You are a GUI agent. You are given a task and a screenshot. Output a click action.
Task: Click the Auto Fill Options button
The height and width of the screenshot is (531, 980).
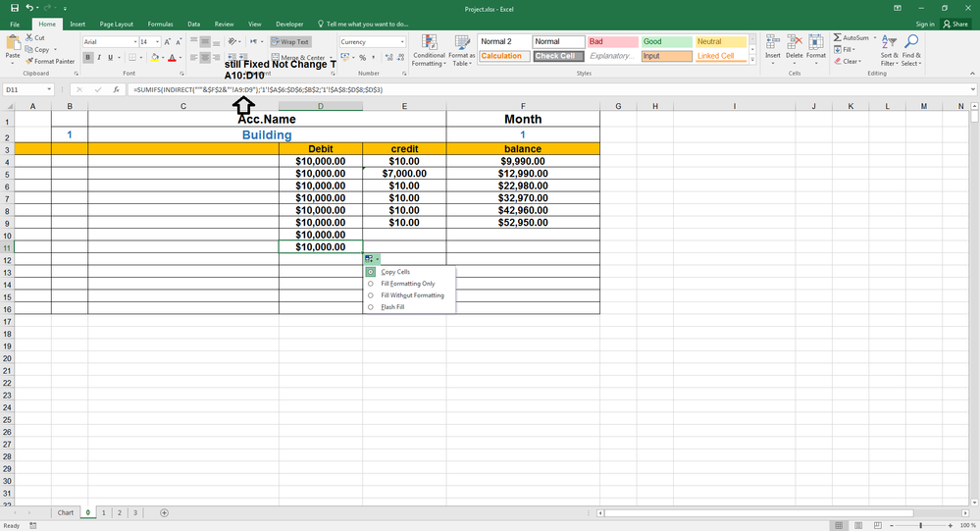[x=372, y=259]
